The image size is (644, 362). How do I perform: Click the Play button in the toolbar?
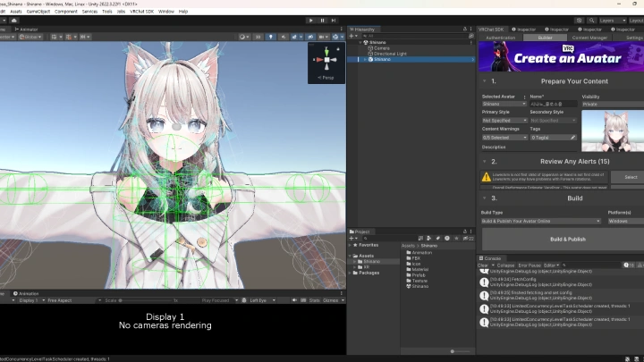tap(311, 21)
